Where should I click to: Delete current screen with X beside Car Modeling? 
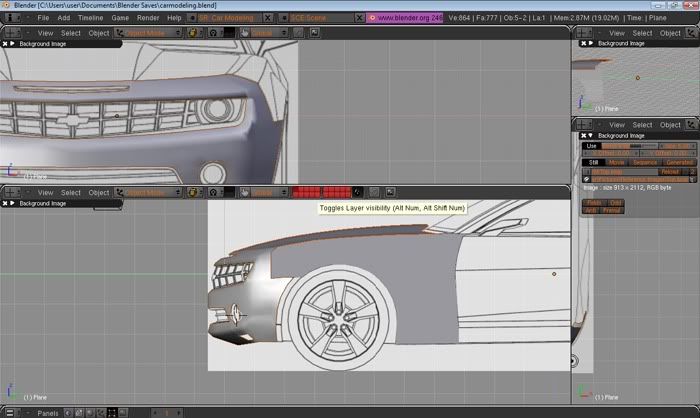(x=267, y=18)
